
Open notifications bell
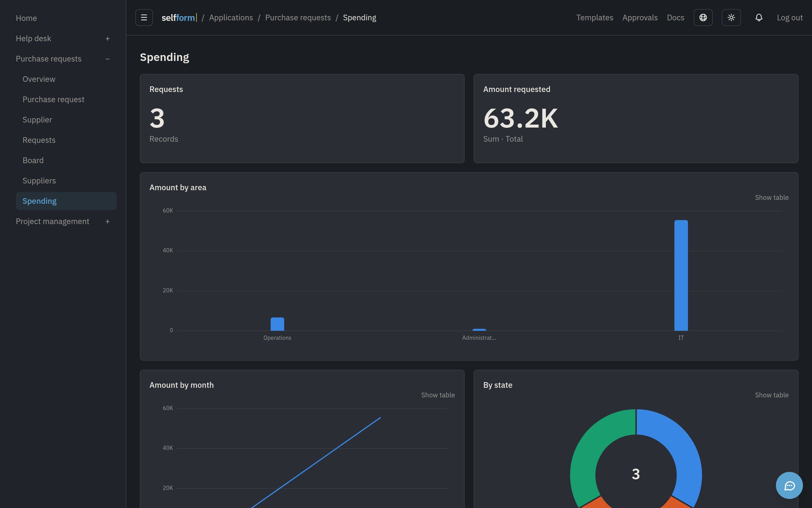coord(759,17)
